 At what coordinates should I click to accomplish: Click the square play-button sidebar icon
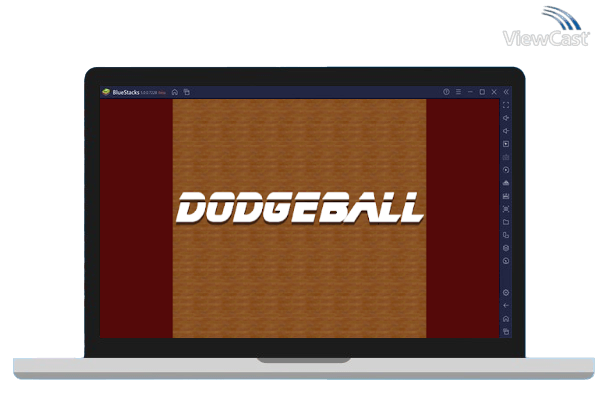[x=506, y=144]
